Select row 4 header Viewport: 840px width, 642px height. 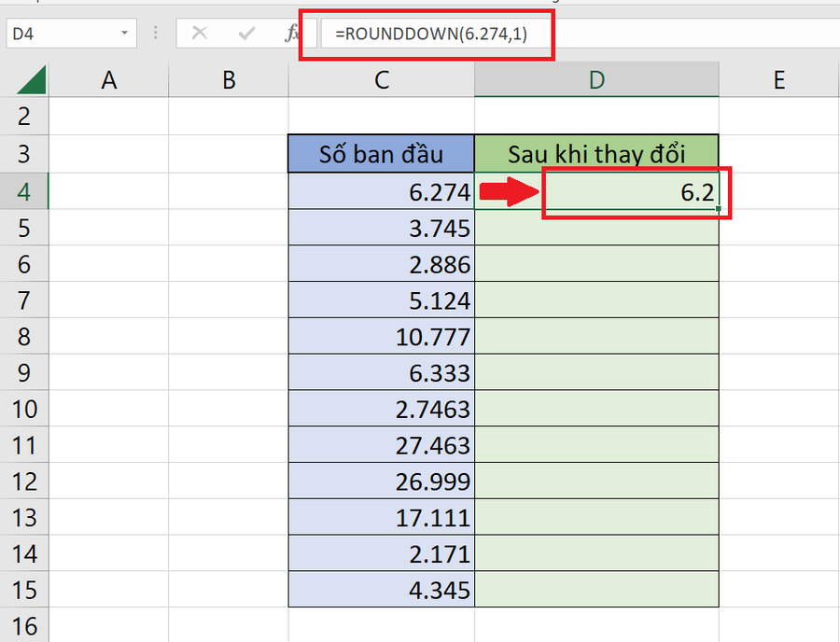[x=24, y=191]
